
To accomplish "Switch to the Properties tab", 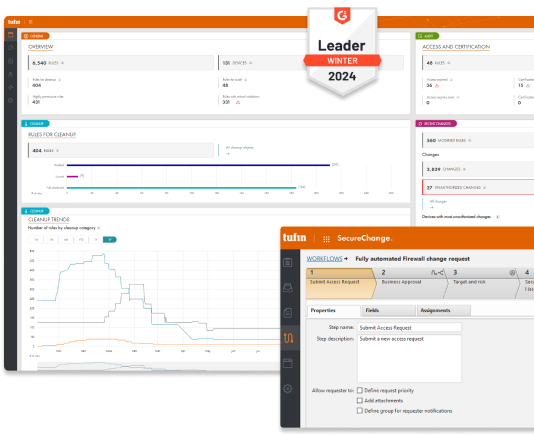I will pyautogui.click(x=334, y=310).
